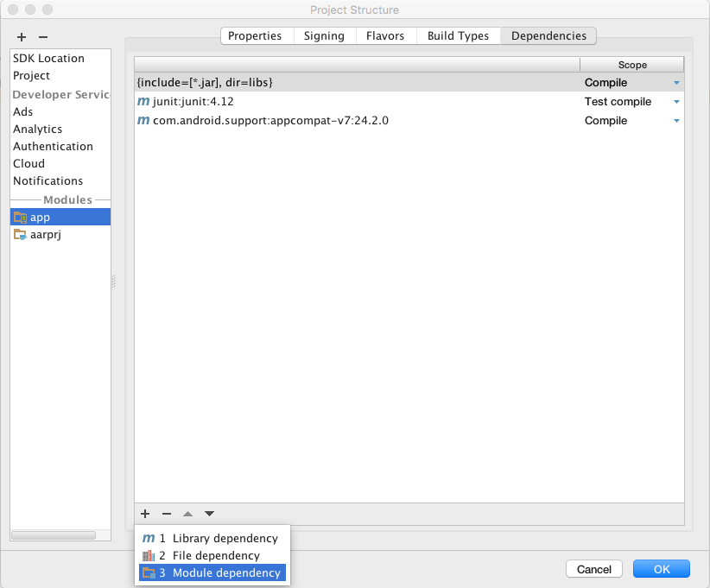Choose File dependency from popup menu
Image resolution: width=710 pixels, height=588 pixels.
(x=212, y=555)
